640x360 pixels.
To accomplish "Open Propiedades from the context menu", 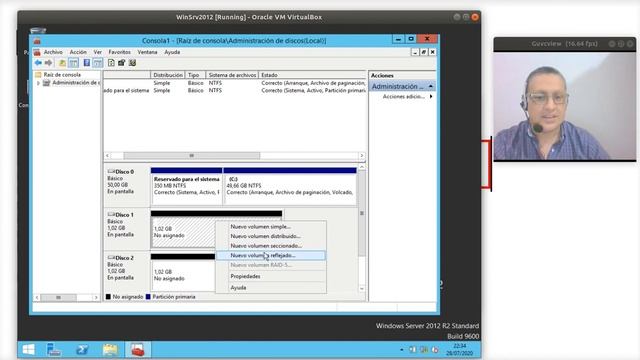I will click(x=271, y=276).
